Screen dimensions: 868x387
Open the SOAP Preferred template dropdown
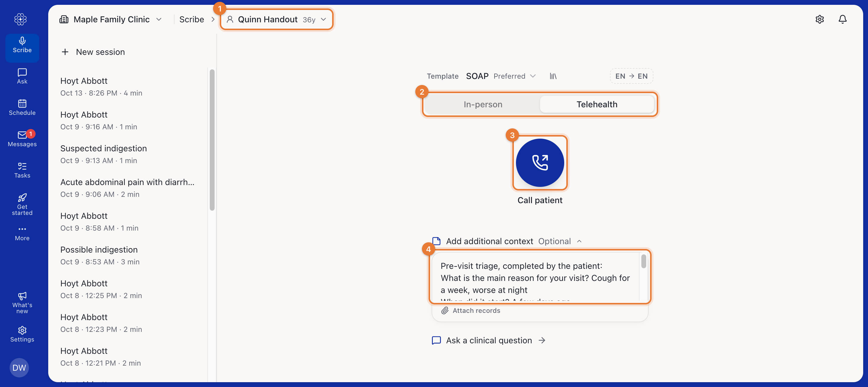(x=501, y=76)
